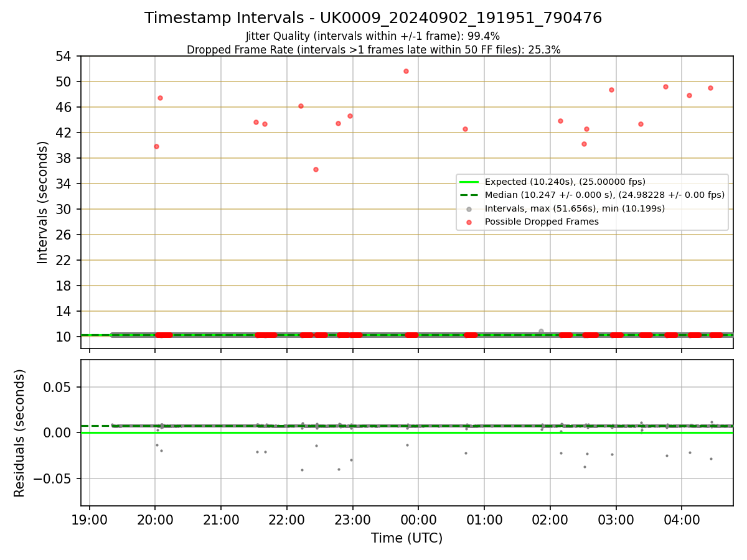
Task: Click the 00:00 x-axis tick label
Action: (418, 519)
